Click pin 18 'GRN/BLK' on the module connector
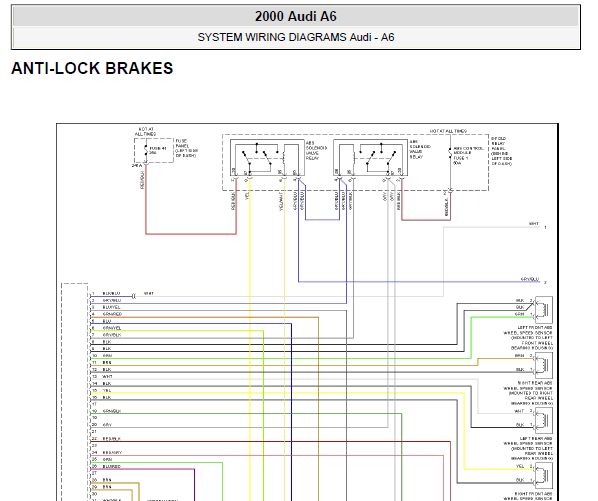This screenshot has width=598, height=501. pyautogui.click(x=112, y=411)
